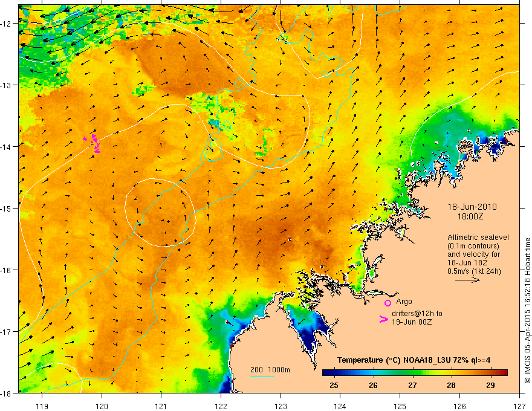The width and height of the screenshot is (532, 411).
Task: Click the 'Temperature (°C) NOAA18_L3U 72% ql>=4' title
Action: coord(414,360)
